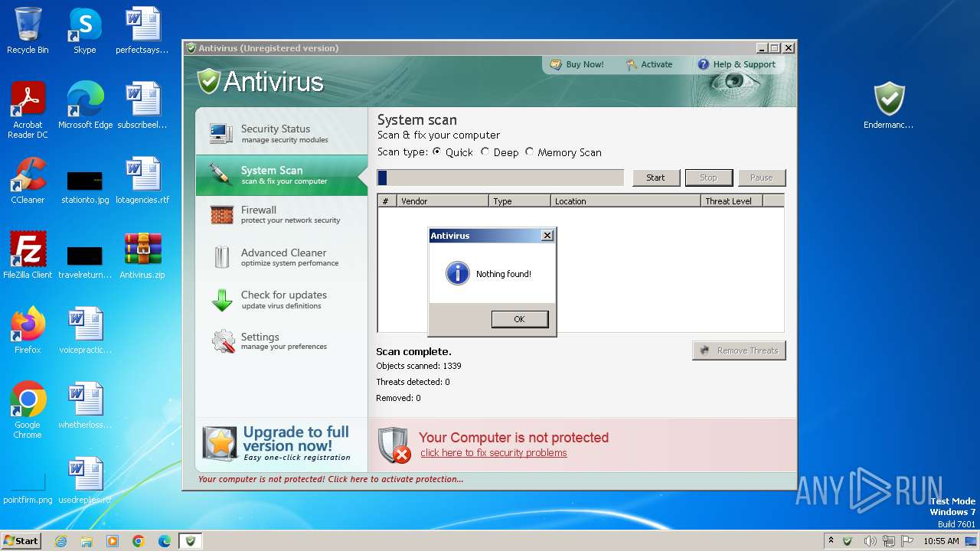This screenshot has width=980, height=551.
Task: Select the Deep scan type
Action: coord(485,152)
